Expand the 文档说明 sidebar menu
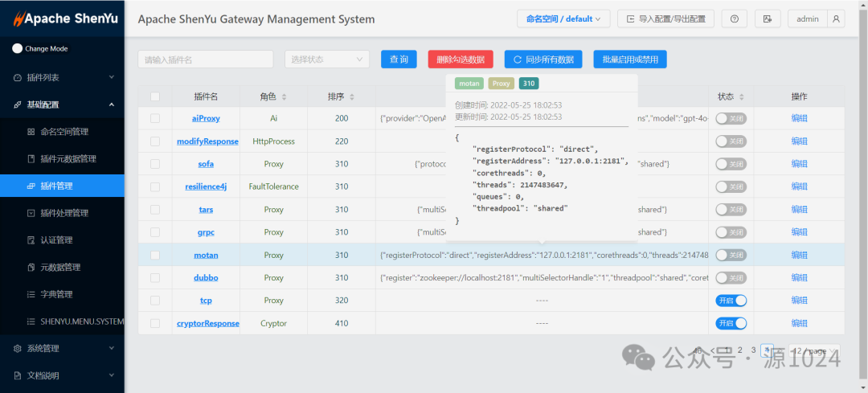The image size is (868, 393). [x=62, y=376]
